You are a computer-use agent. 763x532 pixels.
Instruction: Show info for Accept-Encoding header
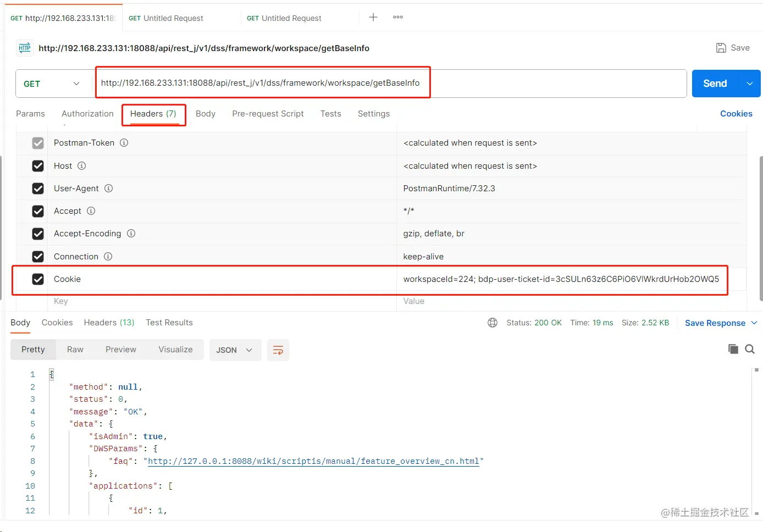[x=131, y=234]
